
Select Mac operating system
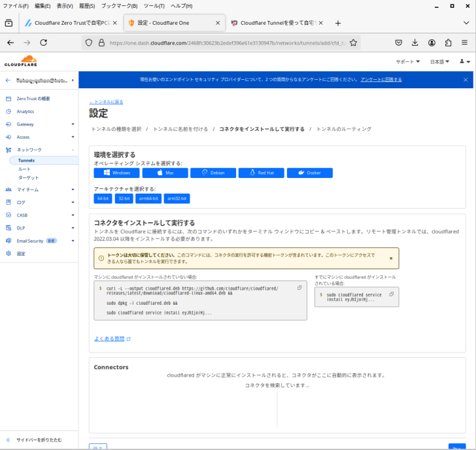165,173
